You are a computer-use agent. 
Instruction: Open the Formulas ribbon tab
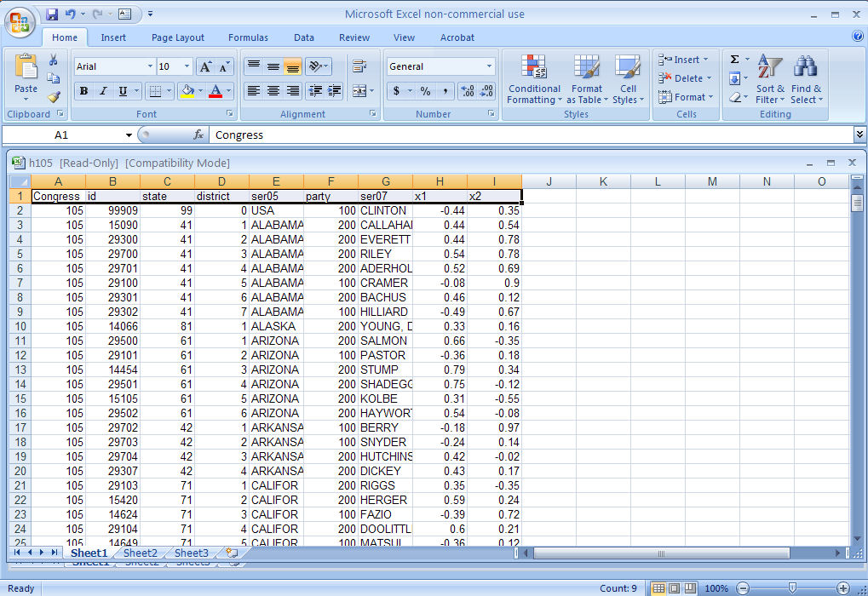(248, 37)
